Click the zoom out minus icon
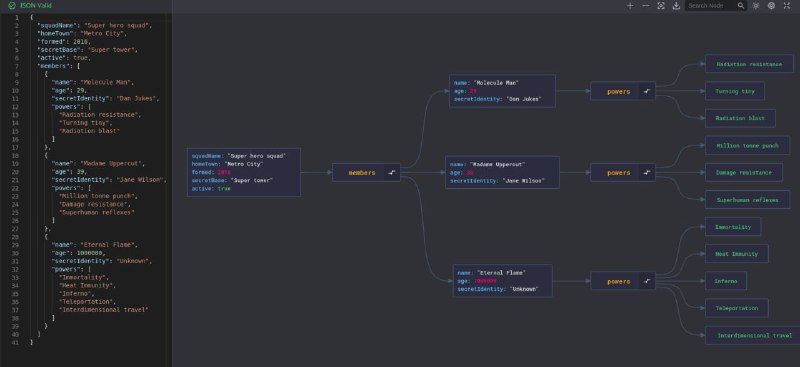Viewport: 800px width, 367px height. pyautogui.click(x=645, y=6)
